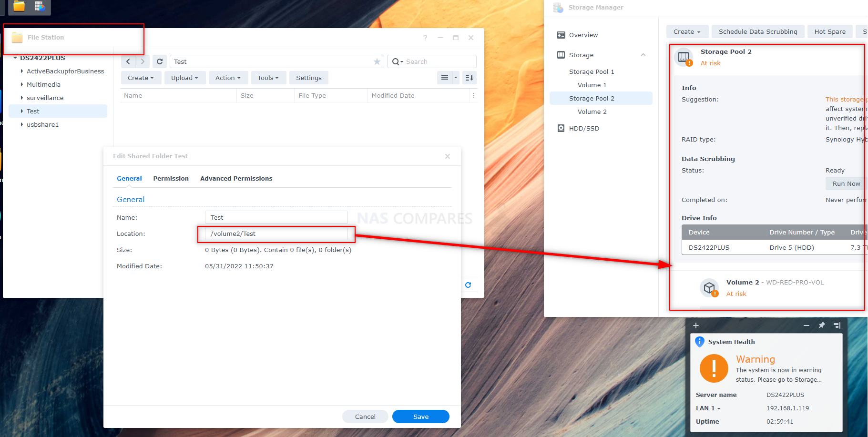Close the Edit Shared Folder dialog

coord(448,156)
